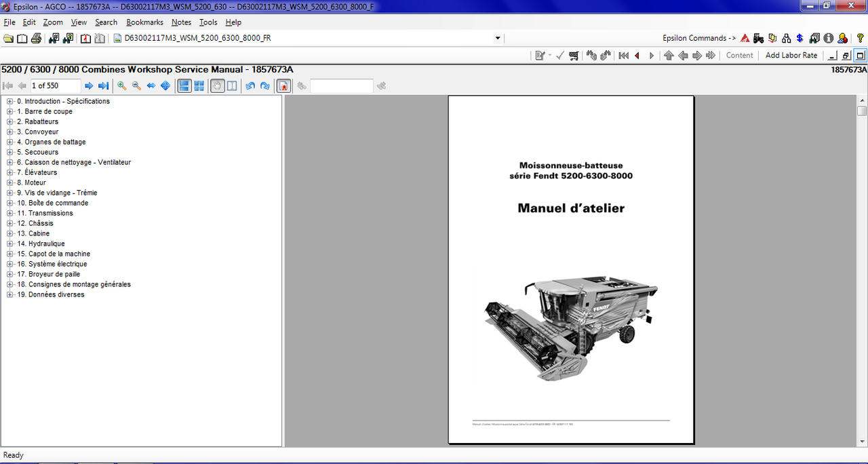Click the information circle icon
The image size is (868, 464).
(x=829, y=39)
